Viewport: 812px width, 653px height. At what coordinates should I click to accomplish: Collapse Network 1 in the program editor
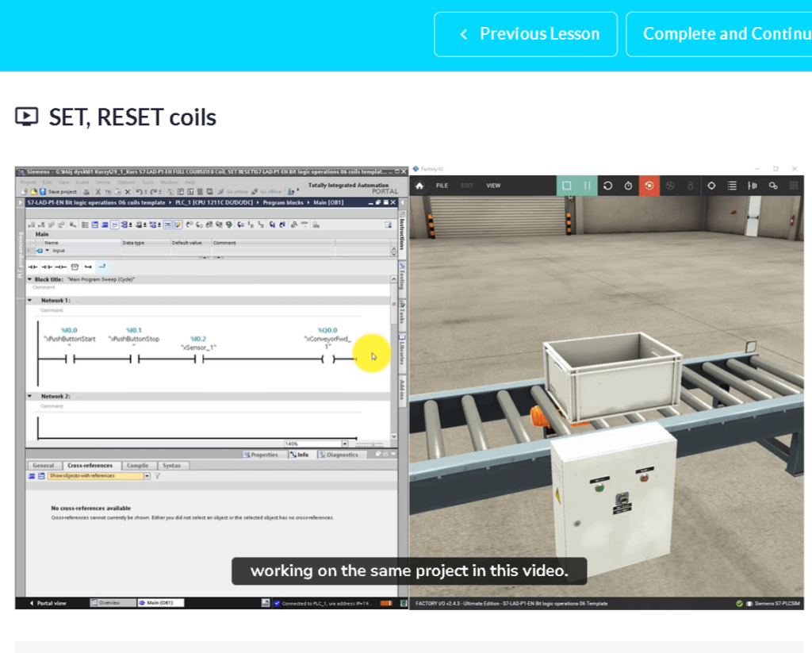pyautogui.click(x=29, y=300)
